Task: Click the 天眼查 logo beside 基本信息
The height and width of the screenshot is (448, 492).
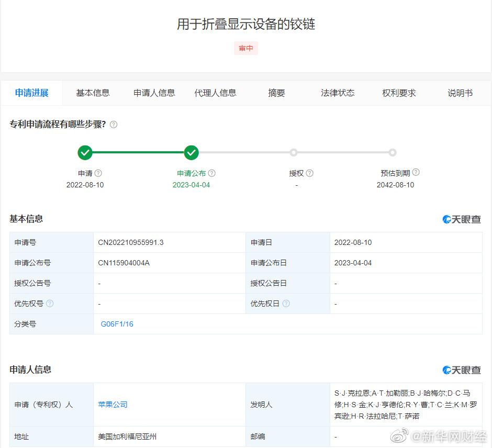Action: 463,218
